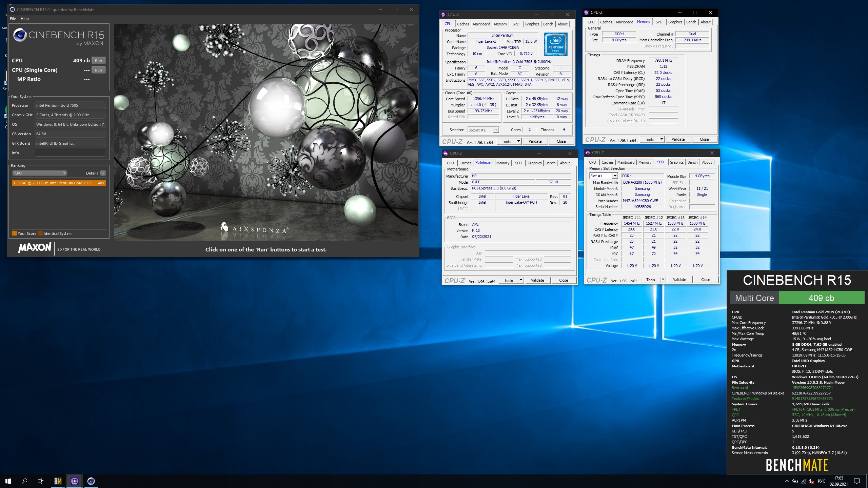Click the Info input field in Cinebench
Screen dimensions: 868x488
[x=70, y=153]
